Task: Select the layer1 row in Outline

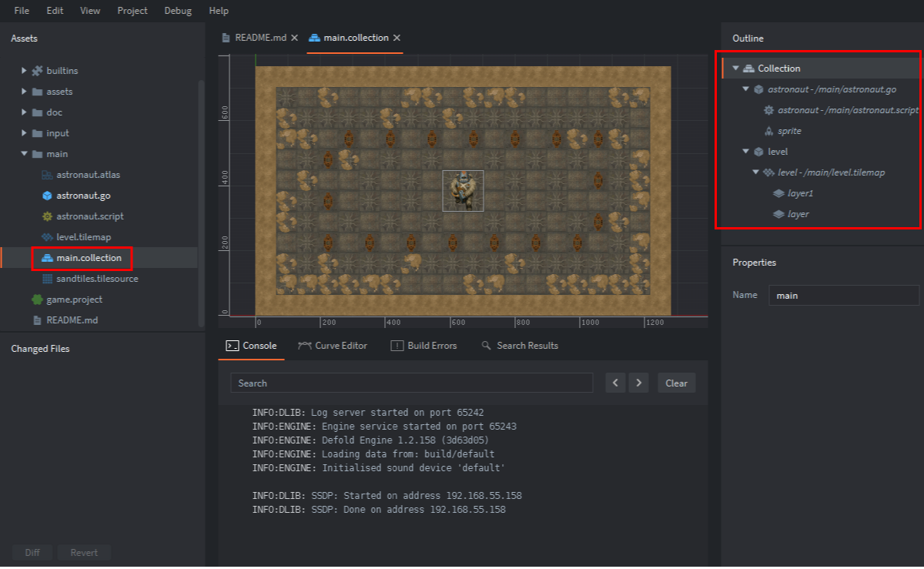Action: tap(821, 193)
